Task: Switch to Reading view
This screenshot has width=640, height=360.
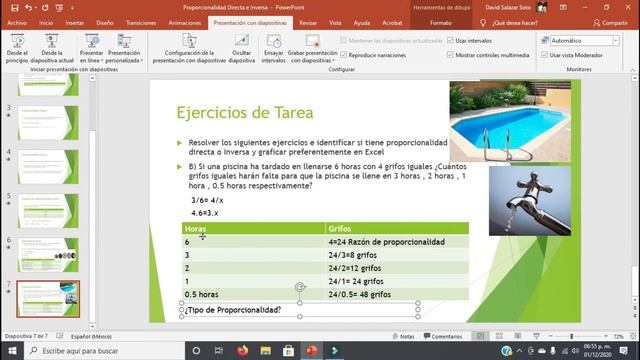Action: pos(518,336)
